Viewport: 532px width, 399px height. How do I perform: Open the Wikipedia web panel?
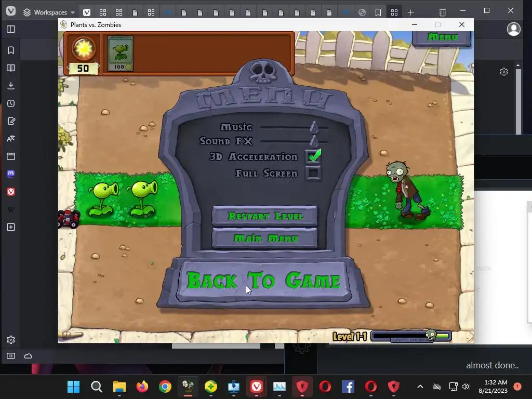(x=11, y=209)
